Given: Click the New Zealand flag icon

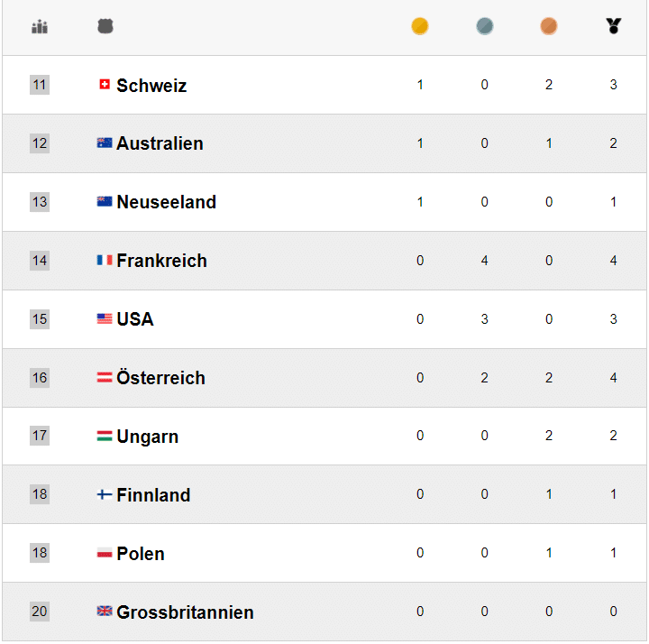Looking at the screenshot, I should click(105, 202).
